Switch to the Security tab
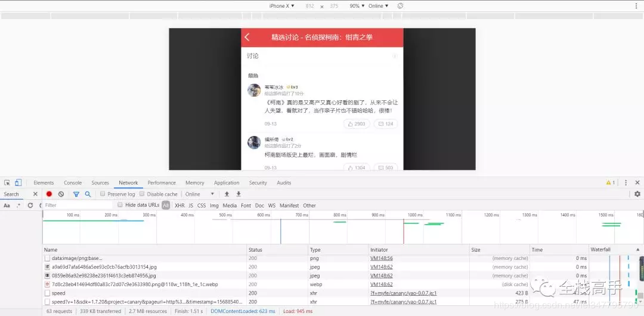The image size is (644, 316). pos(258,183)
